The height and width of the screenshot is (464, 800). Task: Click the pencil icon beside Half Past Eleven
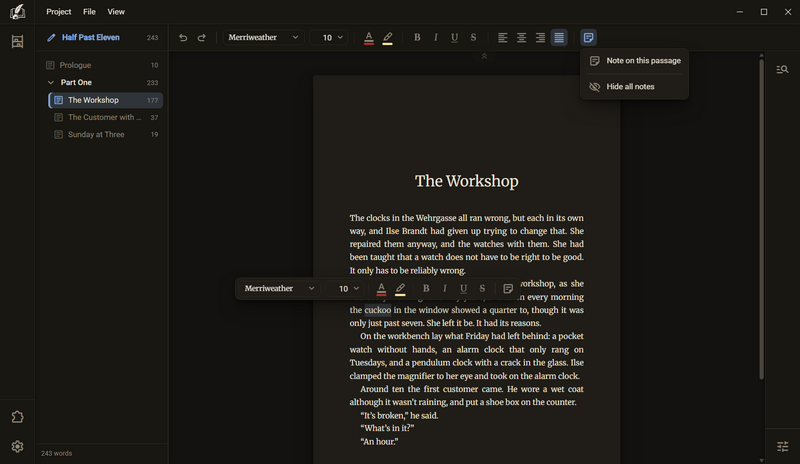(51, 38)
